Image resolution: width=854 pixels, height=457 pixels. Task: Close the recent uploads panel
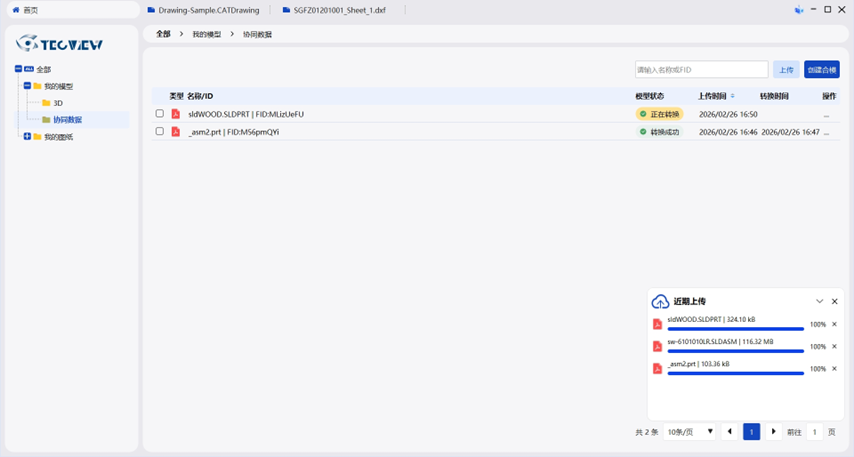835,301
